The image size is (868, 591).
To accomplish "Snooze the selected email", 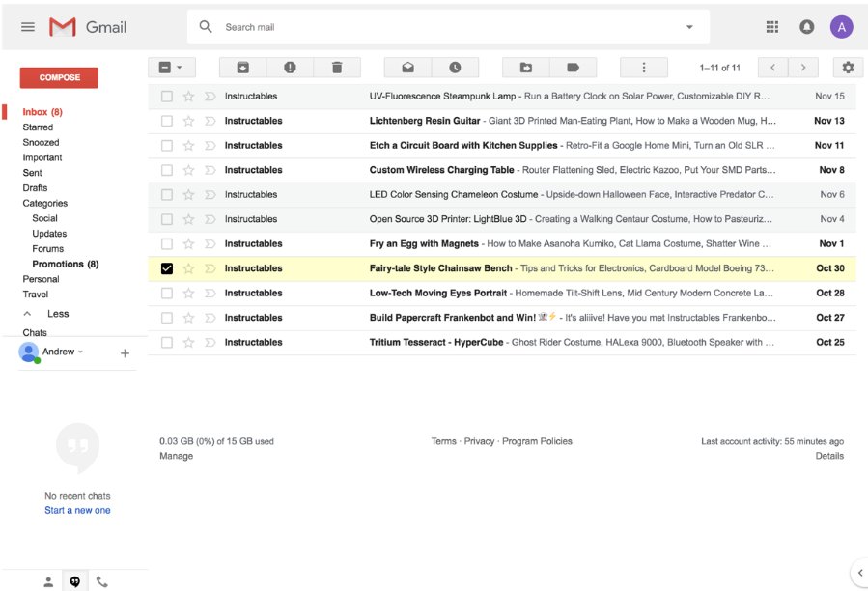I will (x=455, y=68).
